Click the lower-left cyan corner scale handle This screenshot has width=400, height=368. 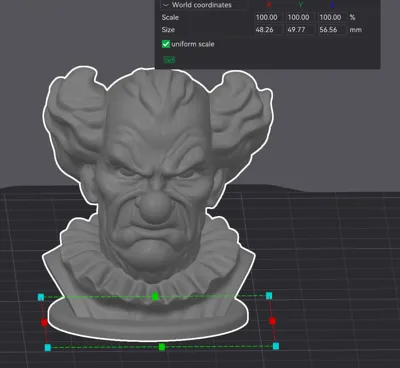[48, 348]
